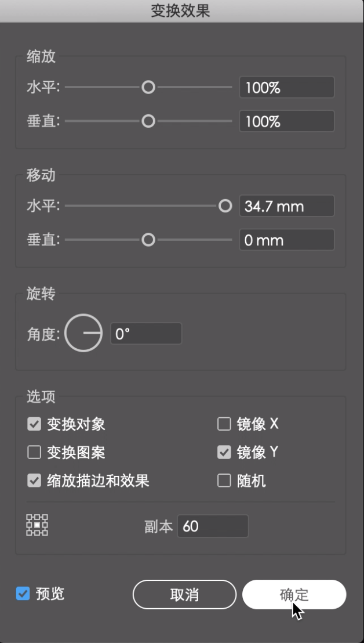The height and width of the screenshot is (643, 364).
Task: Click the 确定 button
Action: tap(294, 595)
